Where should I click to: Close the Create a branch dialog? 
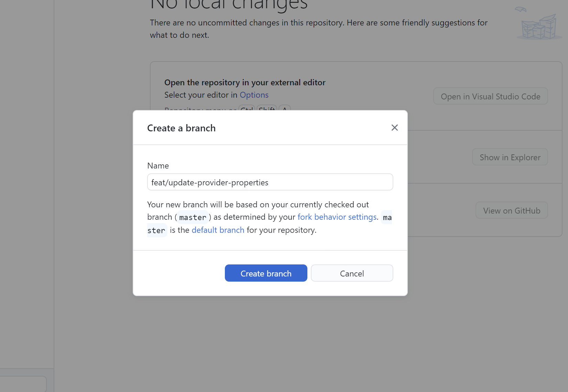[394, 128]
